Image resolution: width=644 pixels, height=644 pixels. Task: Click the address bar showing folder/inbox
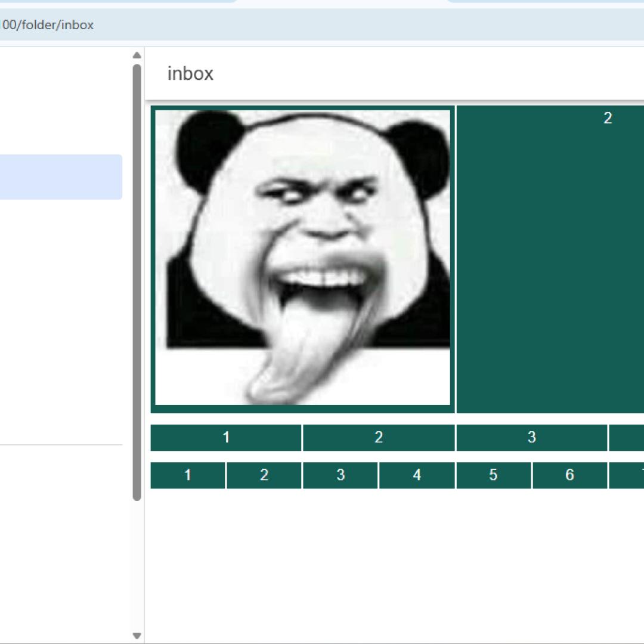coord(322,24)
